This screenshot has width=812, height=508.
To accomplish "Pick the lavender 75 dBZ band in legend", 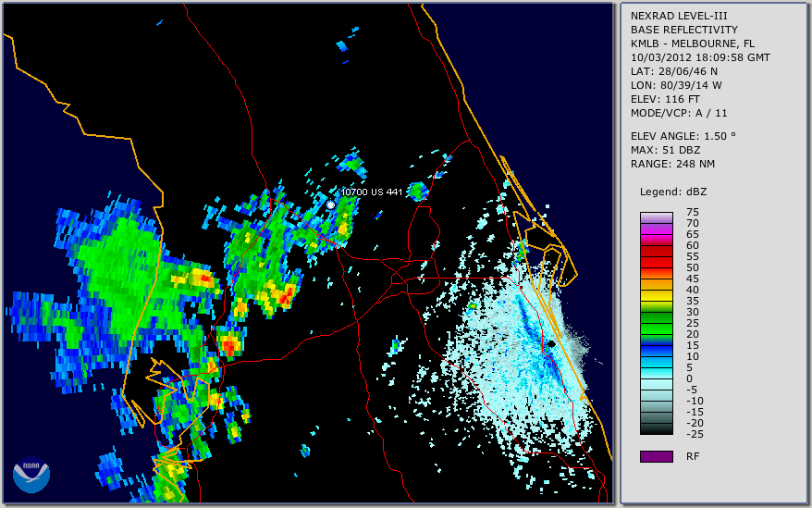I will 656,217.
